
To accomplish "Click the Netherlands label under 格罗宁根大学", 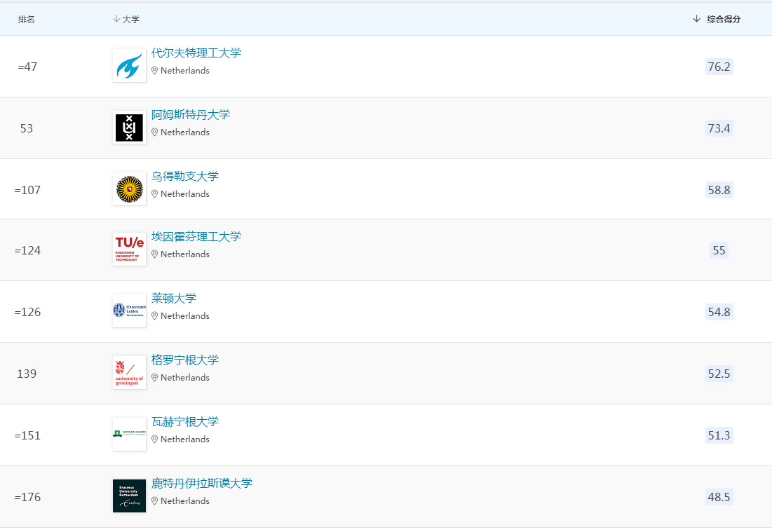I will 186,377.
